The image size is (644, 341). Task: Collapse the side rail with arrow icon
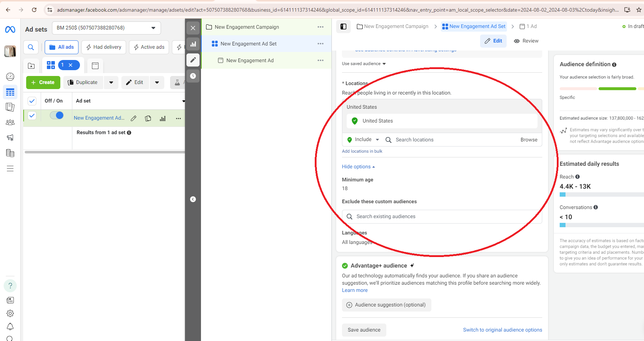tap(193, 199)
